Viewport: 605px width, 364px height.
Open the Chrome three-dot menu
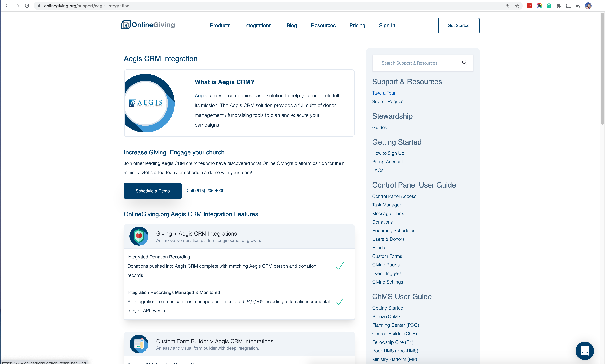(598, 6)
